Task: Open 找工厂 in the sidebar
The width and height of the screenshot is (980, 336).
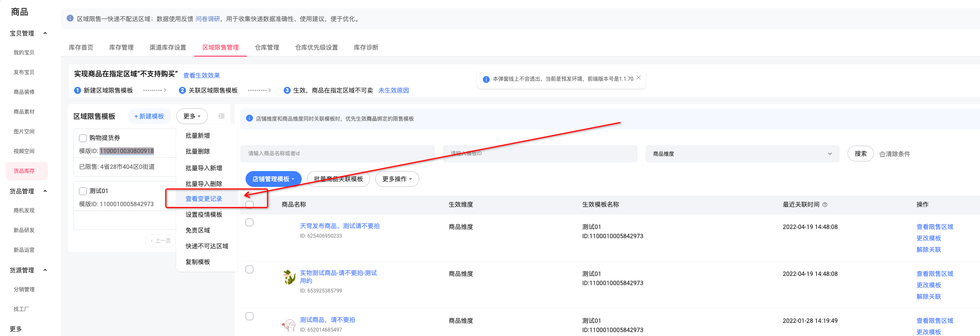Action: click(x=21, y=309)
